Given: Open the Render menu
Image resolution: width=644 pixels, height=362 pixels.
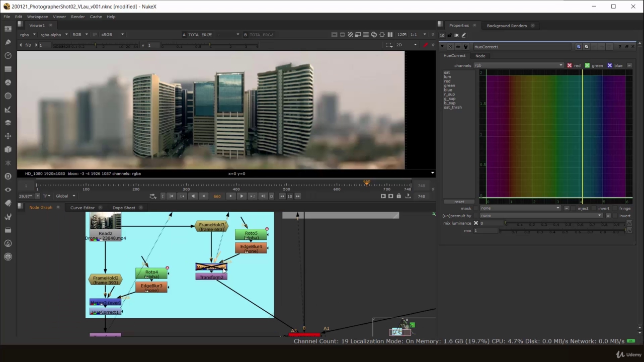Looking at the screenshot, I should pos(77,17).
